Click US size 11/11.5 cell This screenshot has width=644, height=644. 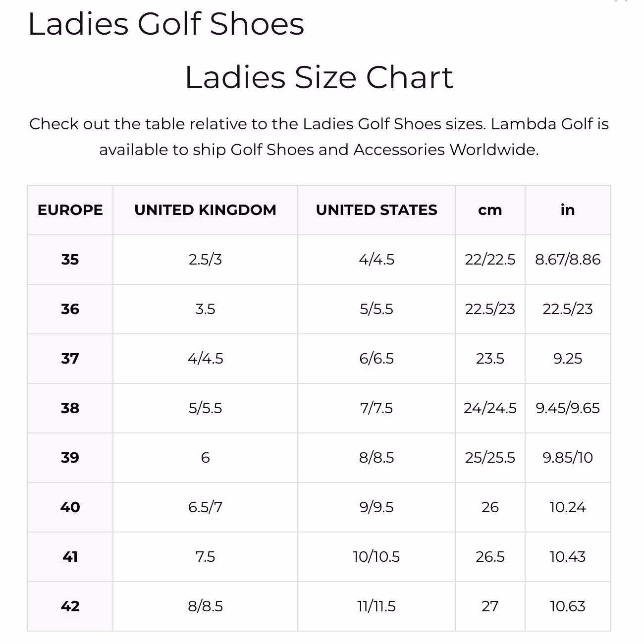(376, 606)
